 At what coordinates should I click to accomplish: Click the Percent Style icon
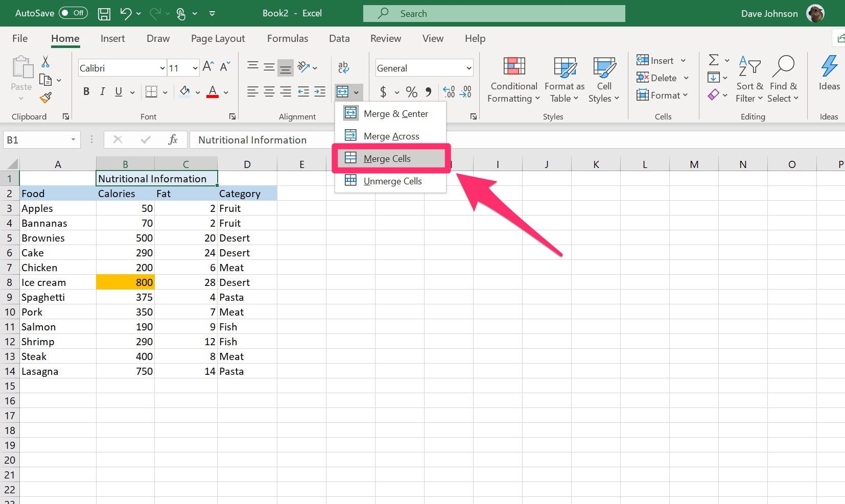(x=411, y=92)
